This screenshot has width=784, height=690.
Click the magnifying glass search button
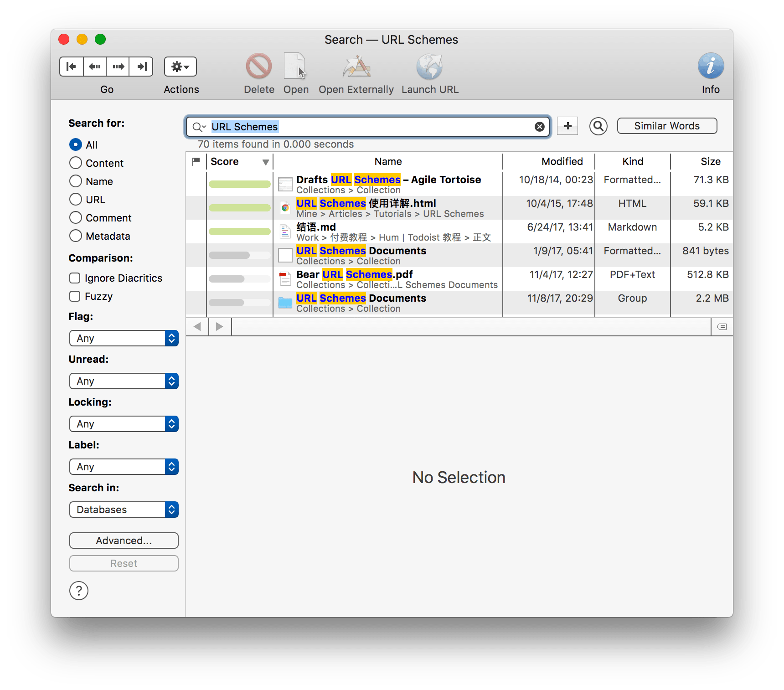click(598, 126)
